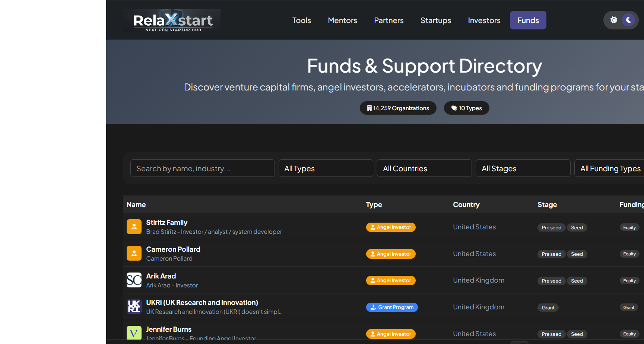644x344 pixels.
Task: Click the Funds navigation button
Action: (528, 20)
